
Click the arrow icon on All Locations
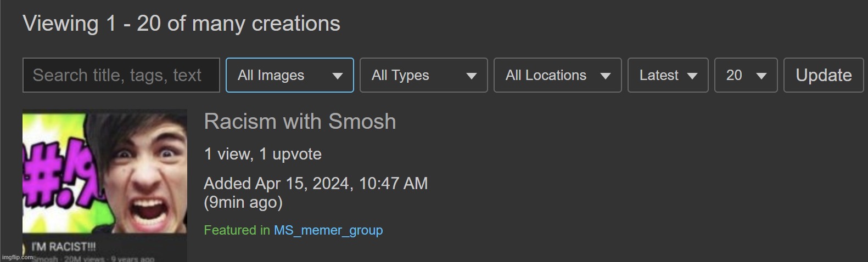pos(606,76)
